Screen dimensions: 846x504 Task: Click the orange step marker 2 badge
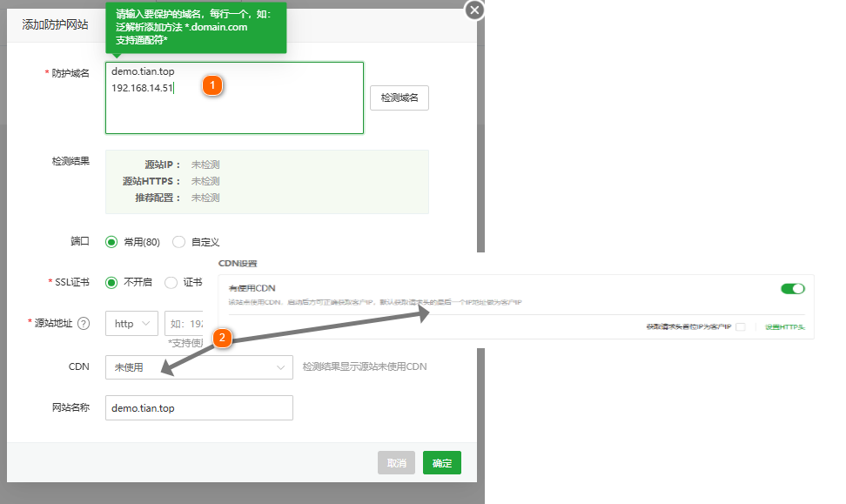tap(224, 339)
